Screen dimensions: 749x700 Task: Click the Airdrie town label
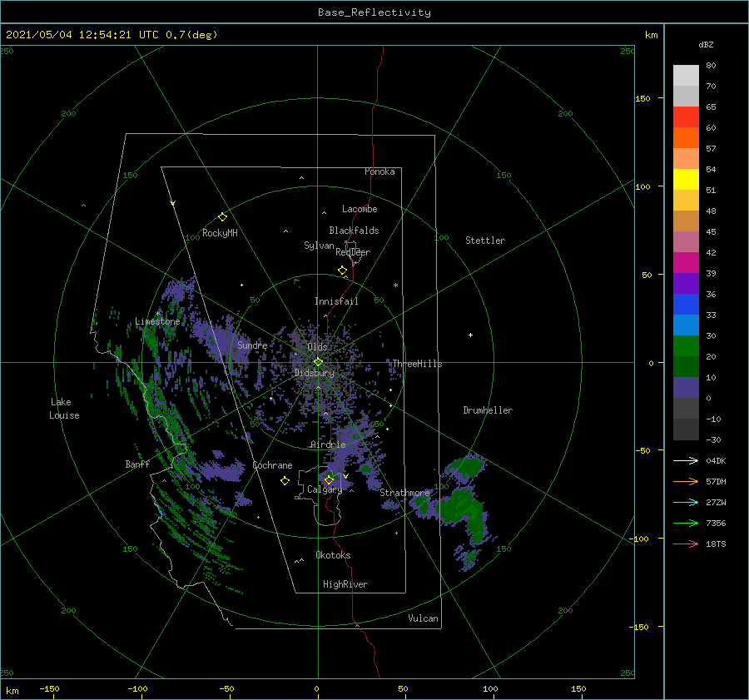(x=328, y=444)
